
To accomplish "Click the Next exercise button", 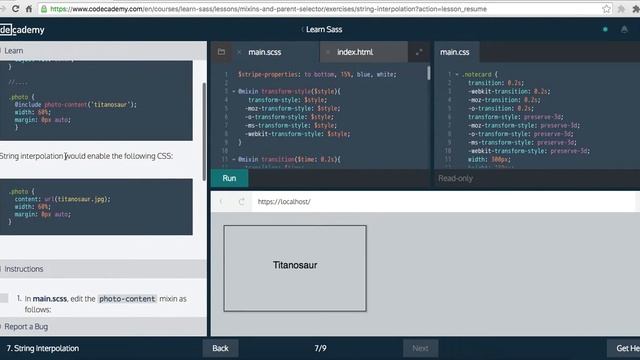I will (x=420, y=348).
